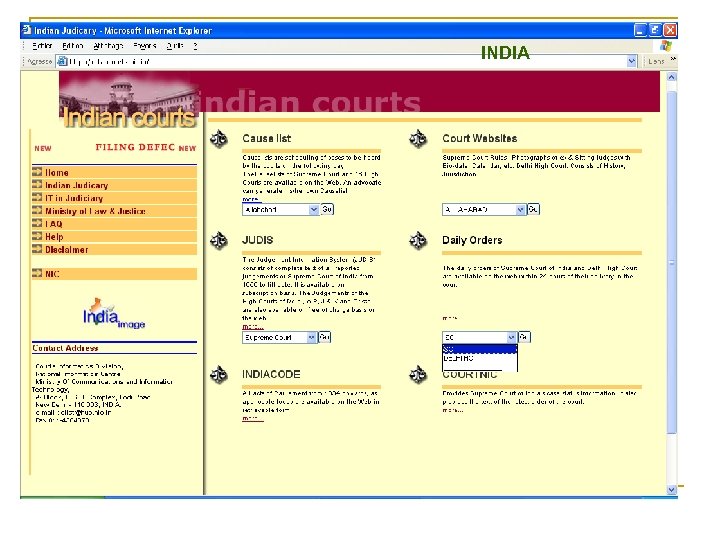
Task: Click the JUDIS heading
Action: click(x=258, y=240)
